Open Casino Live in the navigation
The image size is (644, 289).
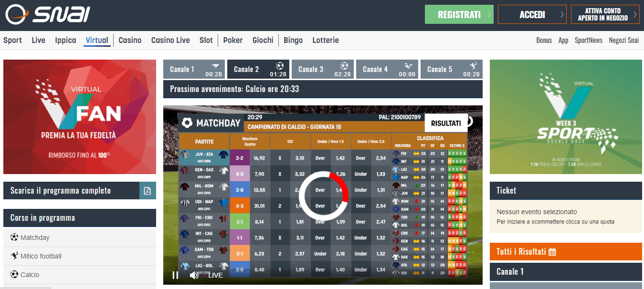tap(170, 40)
